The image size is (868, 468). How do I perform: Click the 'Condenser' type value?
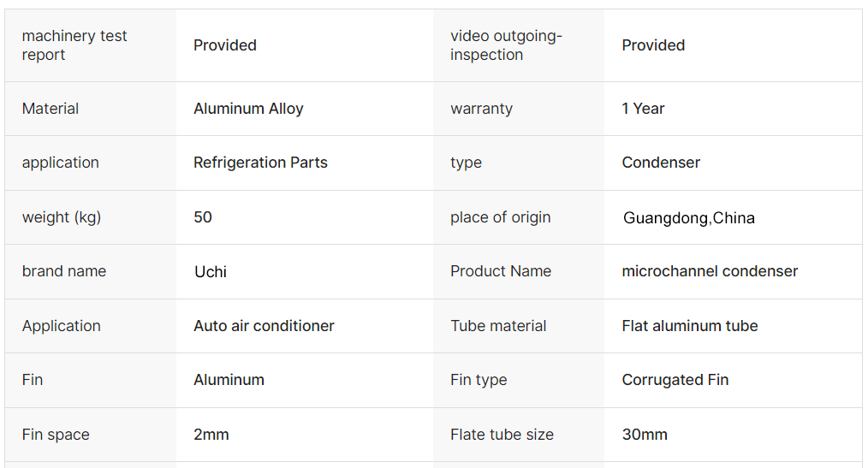pyautogui.click(x=661, y=163)
